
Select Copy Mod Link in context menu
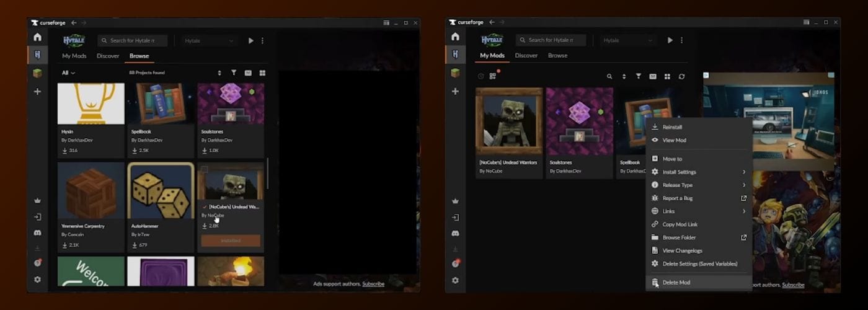(x=699, y=224)
